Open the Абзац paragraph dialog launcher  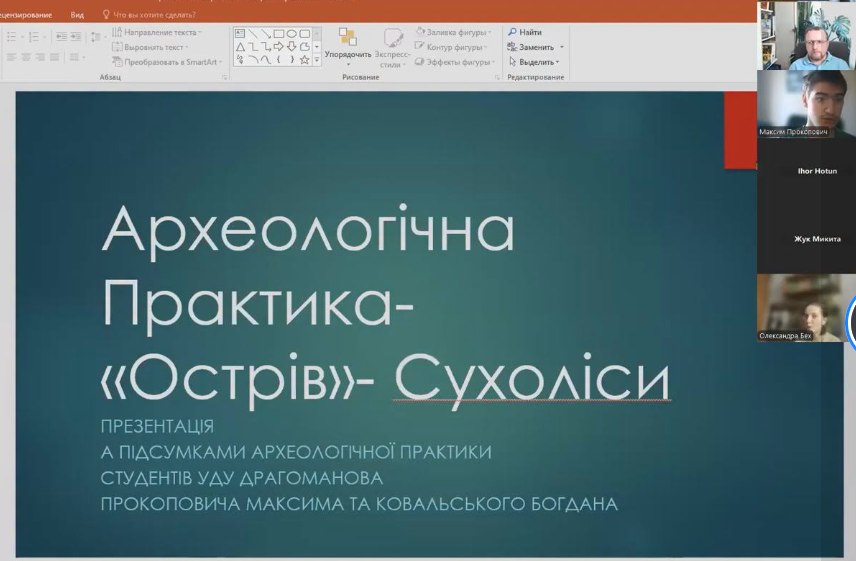(224, 77)
